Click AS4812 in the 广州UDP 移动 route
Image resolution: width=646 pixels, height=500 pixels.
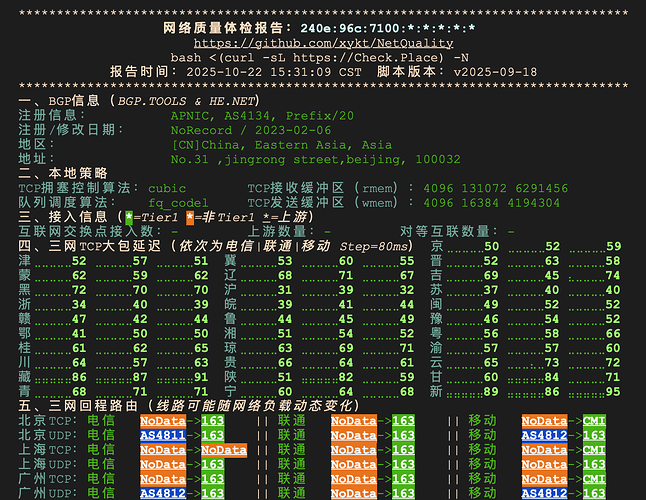[544, 493]
